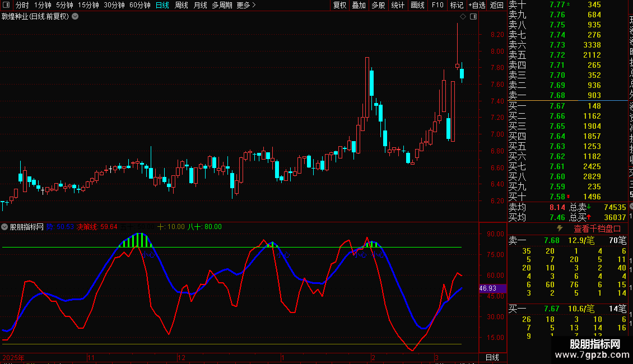Switch to the 15分钟 period tab
The image size is (633, 364).
pyautogui.click(x=88, y=5)
